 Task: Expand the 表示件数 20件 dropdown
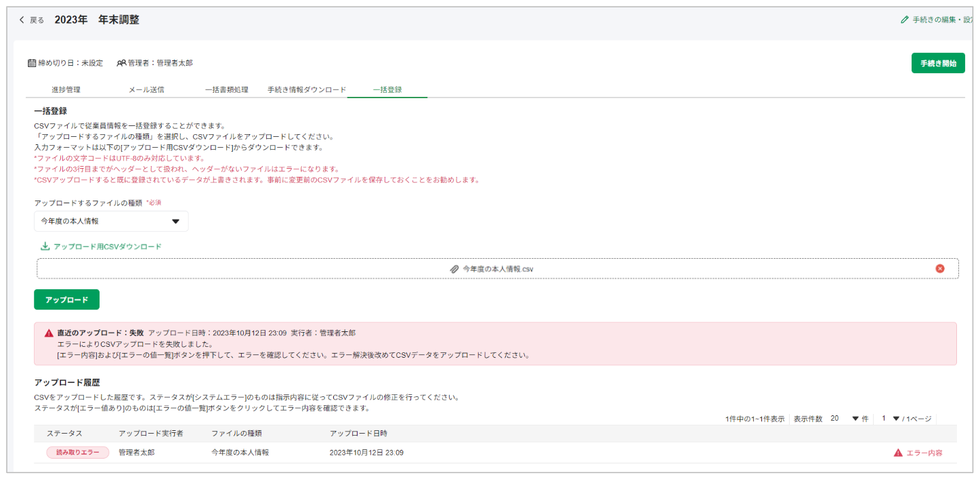pos(855,419)
